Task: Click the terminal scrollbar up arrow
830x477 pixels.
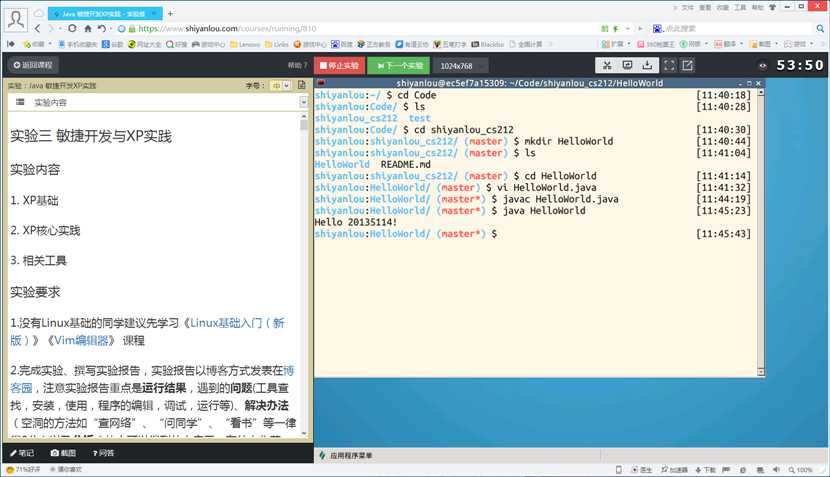Action: click(761, 93)
